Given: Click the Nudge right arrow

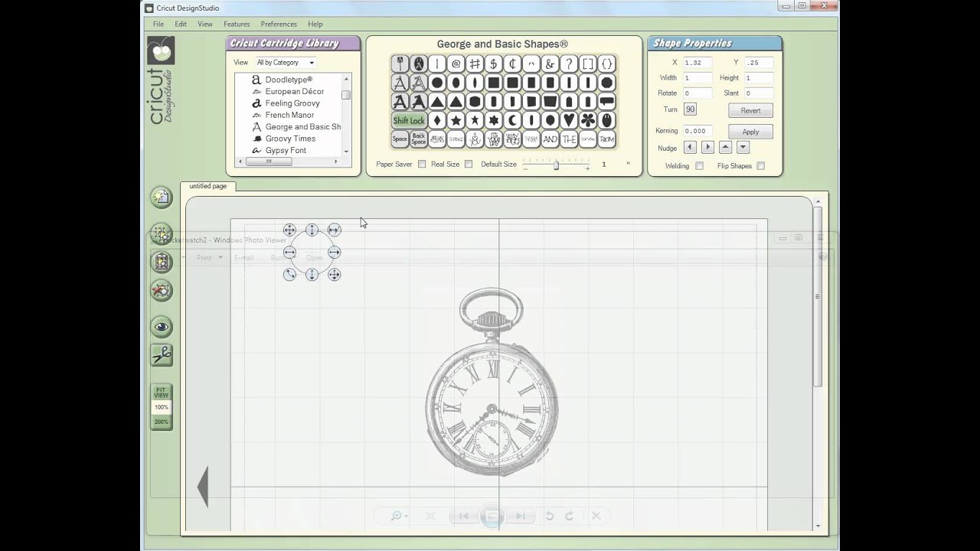Looking at the screenshot, I should click(707, 147).
